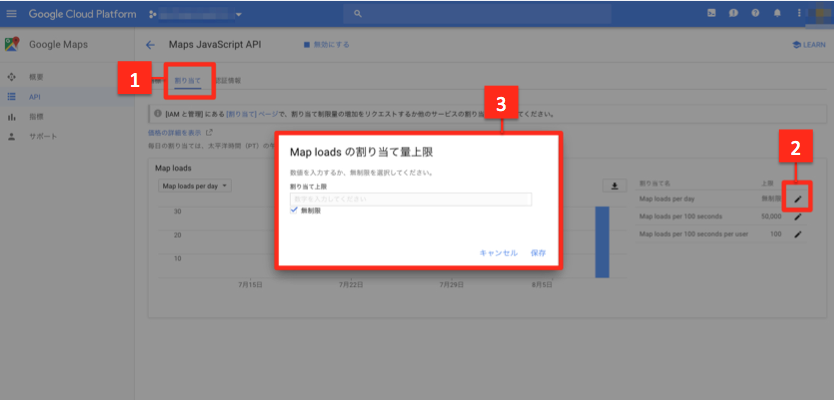Viewport: 834px width, 400px height.
Task: Open the help question mark icon
Action: click(755, 14)
